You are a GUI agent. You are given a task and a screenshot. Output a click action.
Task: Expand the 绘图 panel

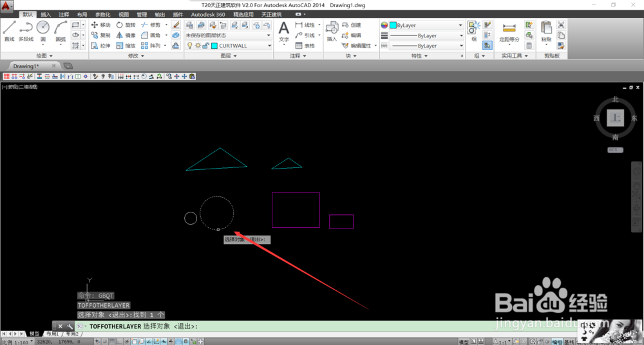[44, 55]
